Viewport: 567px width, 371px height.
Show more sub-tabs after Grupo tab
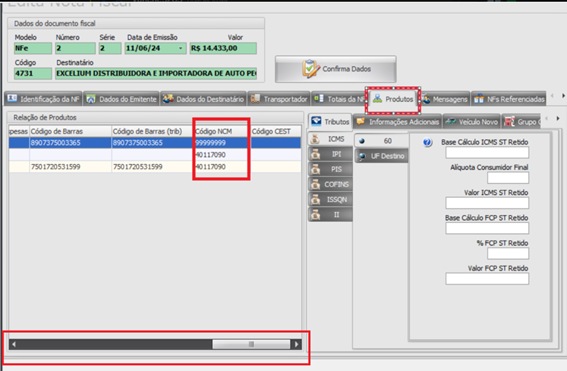[558, 118]
